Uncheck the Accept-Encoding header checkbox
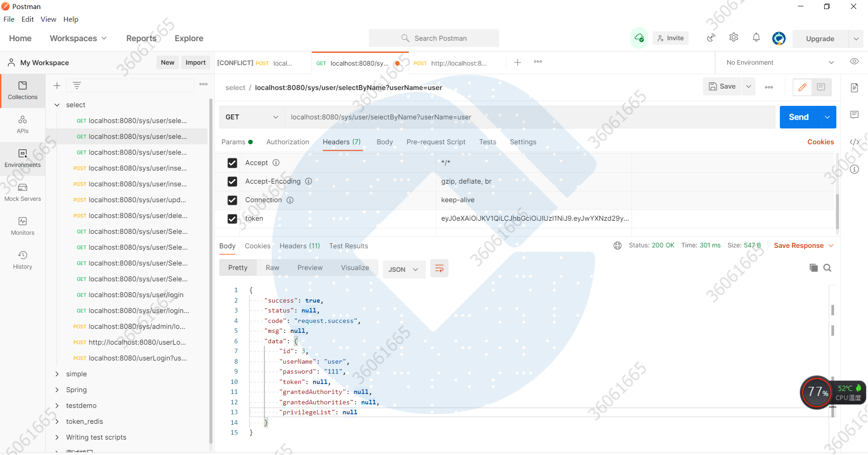868x455 pixels. (x=232, y=181)
